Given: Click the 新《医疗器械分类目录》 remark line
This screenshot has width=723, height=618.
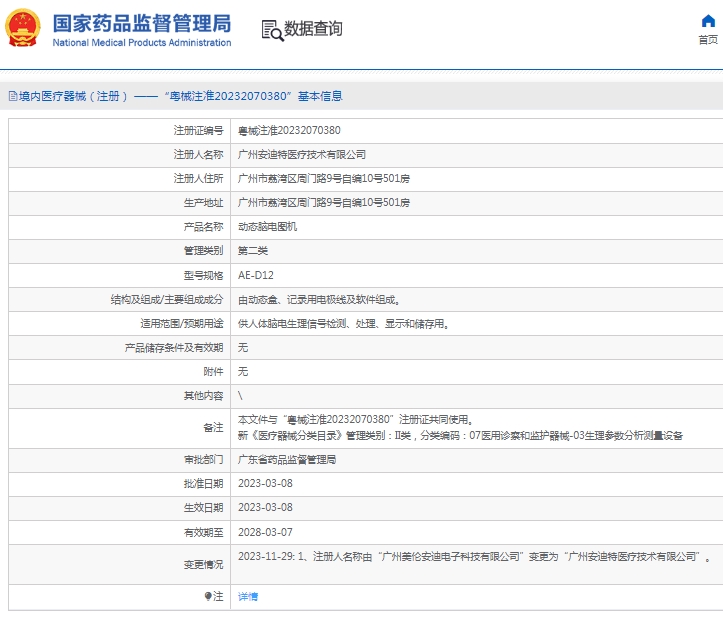Looking at the screenshot, I should [x=460, y=435].
